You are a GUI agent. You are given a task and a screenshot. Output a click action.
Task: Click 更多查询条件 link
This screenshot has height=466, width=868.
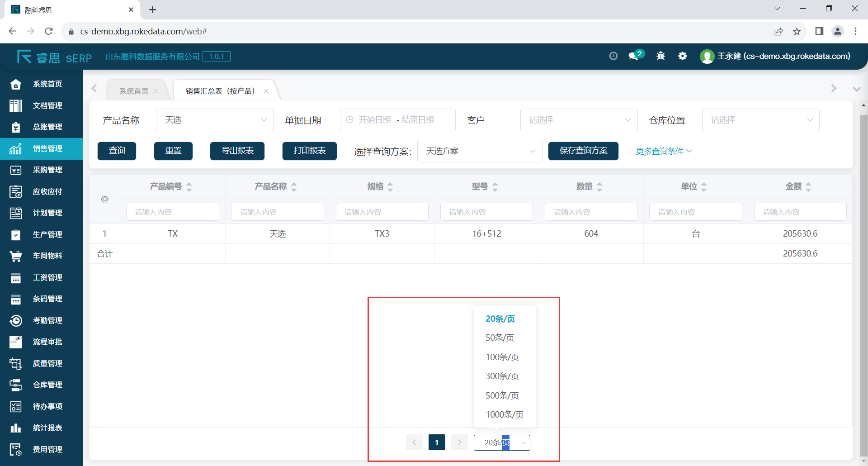tap(663, 151)
